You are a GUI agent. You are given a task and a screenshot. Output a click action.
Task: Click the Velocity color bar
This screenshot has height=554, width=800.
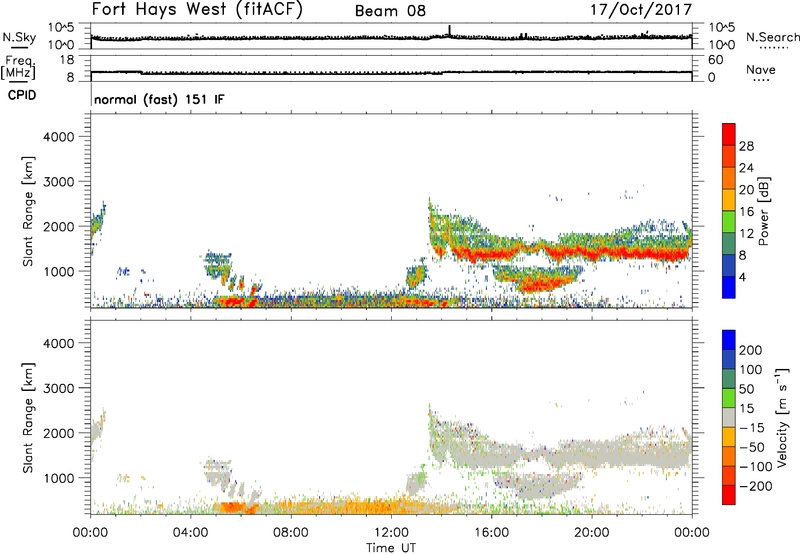pos(729,417)
